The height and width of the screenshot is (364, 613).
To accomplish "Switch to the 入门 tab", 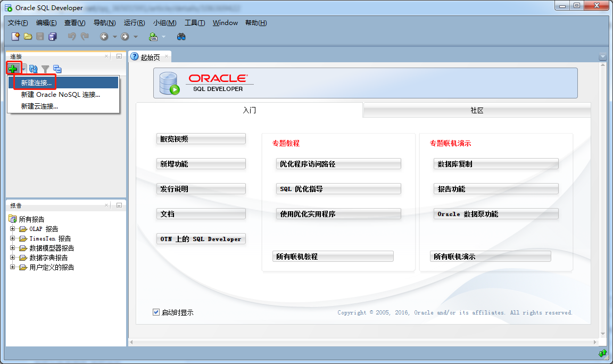I will coord(250,110).
